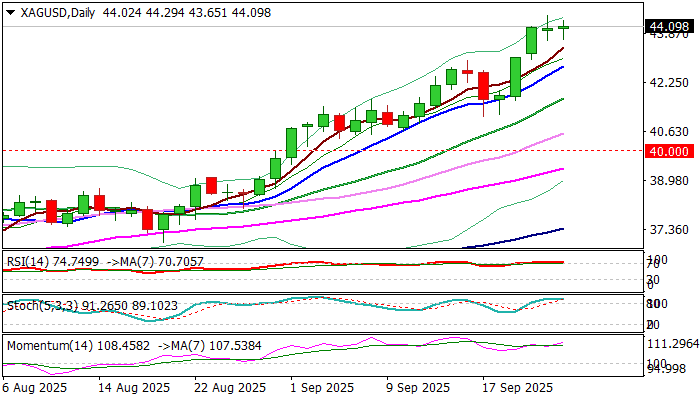700x400 pixels.
Task: Click the 42.250 price axis label
Action: click(667, 83)
